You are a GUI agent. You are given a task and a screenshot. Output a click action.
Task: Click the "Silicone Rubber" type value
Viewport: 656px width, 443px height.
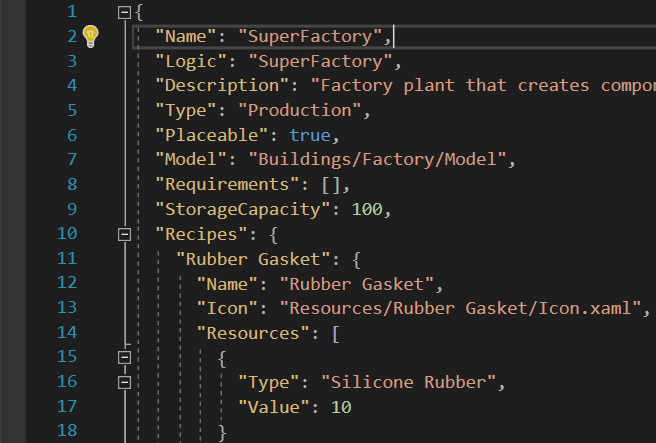tap(409, 382)
